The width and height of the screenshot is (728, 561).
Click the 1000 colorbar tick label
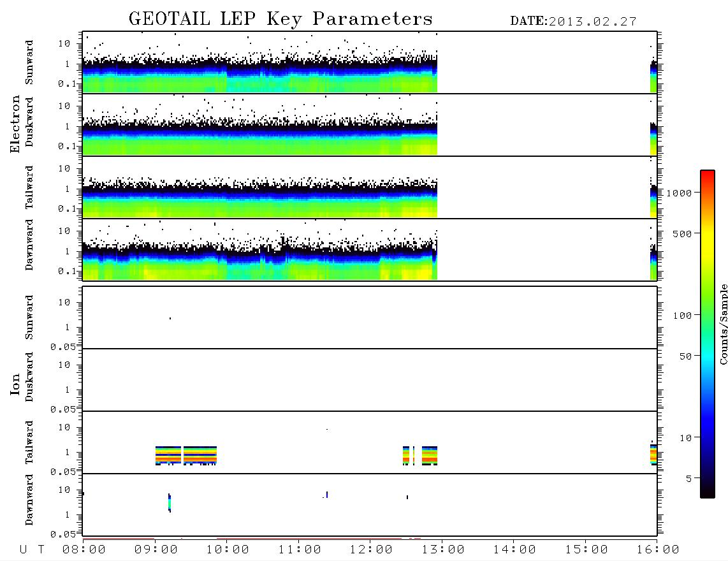coord(679,193)
